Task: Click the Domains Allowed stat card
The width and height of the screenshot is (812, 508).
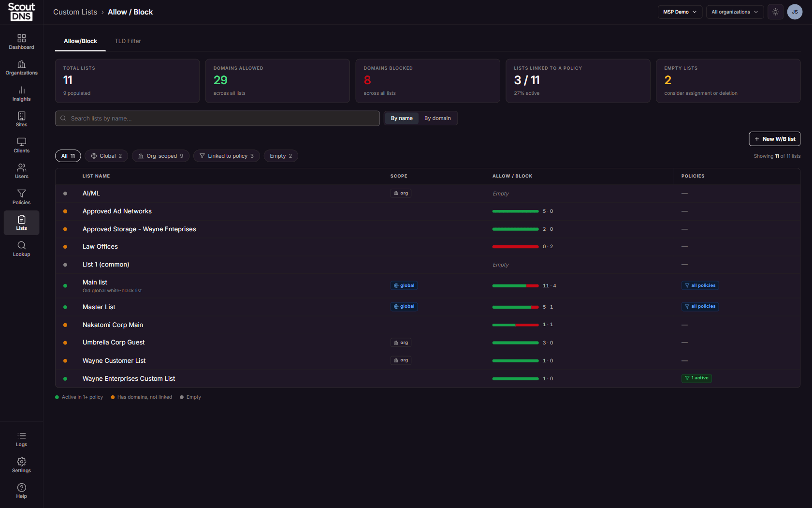Action: (x=277, y=81)
